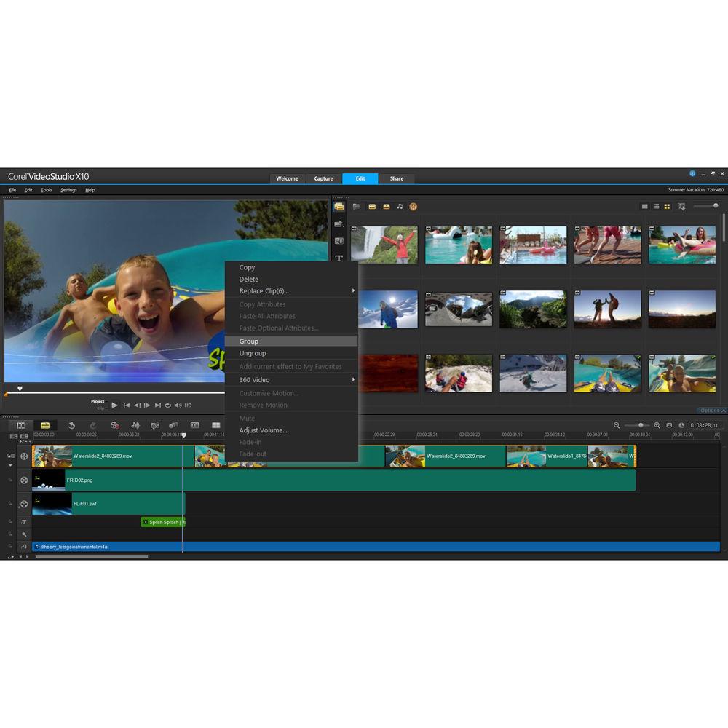This screenshot has width=728, height=728.
Task: Show audio files filter in library
Action: (x=400, y=207)
